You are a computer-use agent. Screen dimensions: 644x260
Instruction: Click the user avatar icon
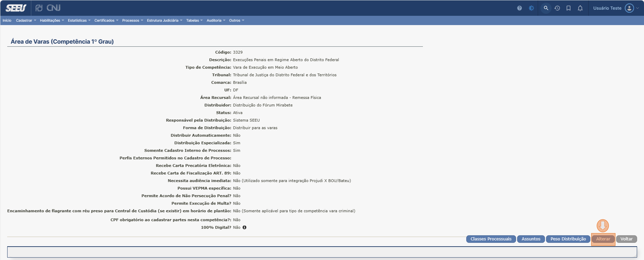[x=629, y=8]
